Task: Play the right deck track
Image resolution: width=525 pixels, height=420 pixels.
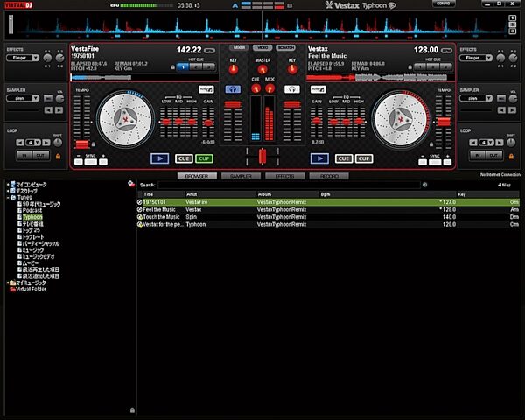Action: coord(319,158)
